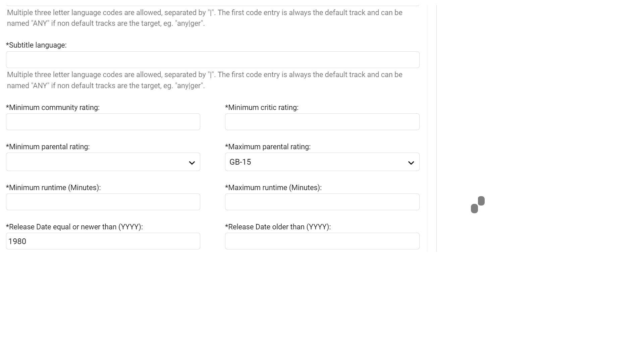Focus the Minimum community rating input
This screenshot has height=342, width=644.
(103, 122)
